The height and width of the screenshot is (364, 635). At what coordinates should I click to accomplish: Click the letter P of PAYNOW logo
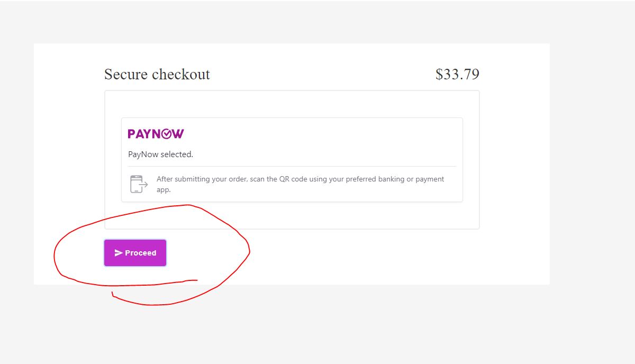[132, 134]
